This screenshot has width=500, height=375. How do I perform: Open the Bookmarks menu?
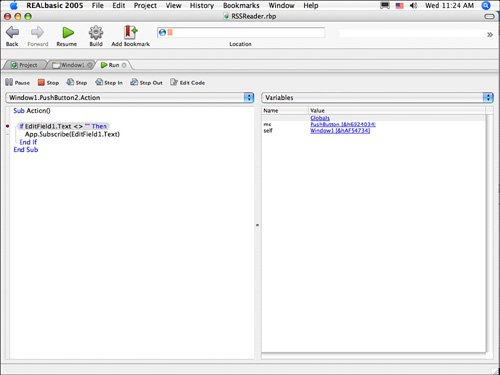(x=241, y=5)
